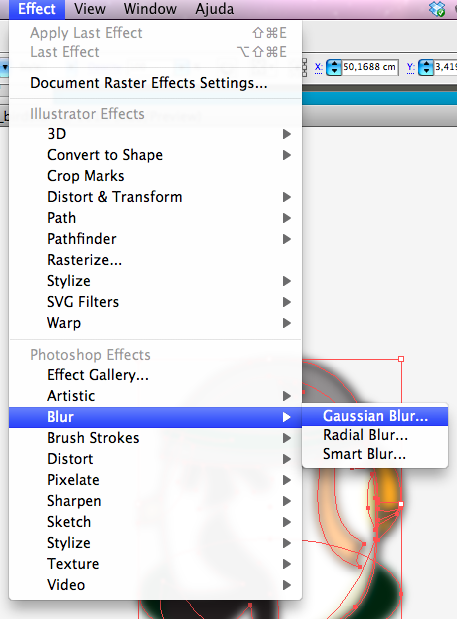This screenshot has width=457, height=619.
Task: Expand the Distort & Transform submenu
Action: (x=155, y=197)
